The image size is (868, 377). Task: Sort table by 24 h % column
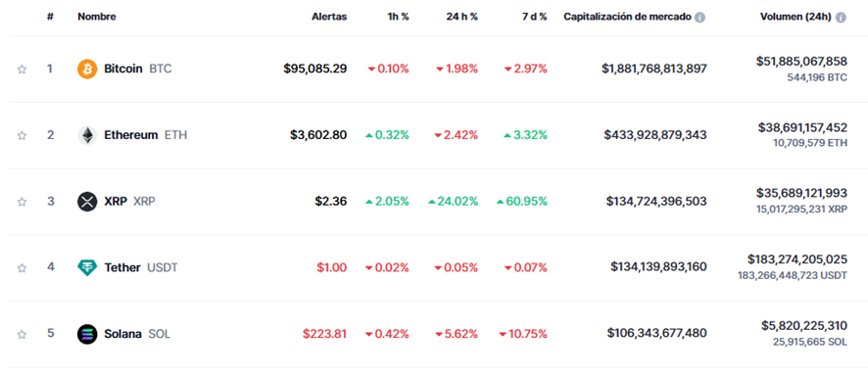click(x=461, y=17)
